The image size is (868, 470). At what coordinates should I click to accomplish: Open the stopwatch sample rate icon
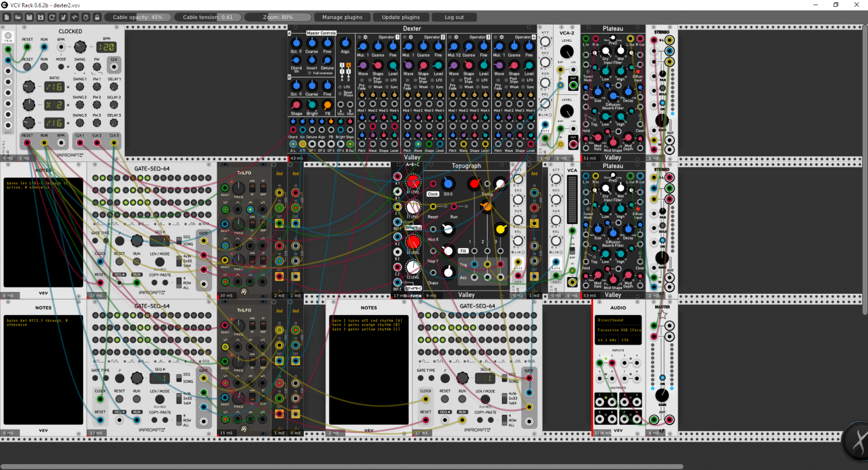pyautogui.click(x=86, y=17)
